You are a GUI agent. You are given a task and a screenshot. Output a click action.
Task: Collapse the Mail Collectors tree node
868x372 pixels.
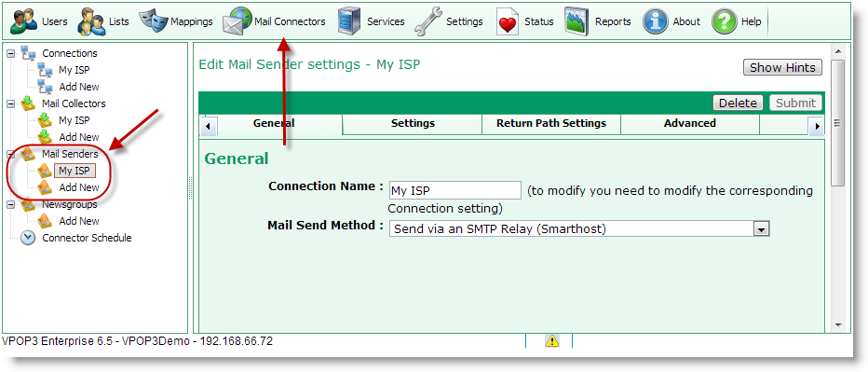pos(10,103)
